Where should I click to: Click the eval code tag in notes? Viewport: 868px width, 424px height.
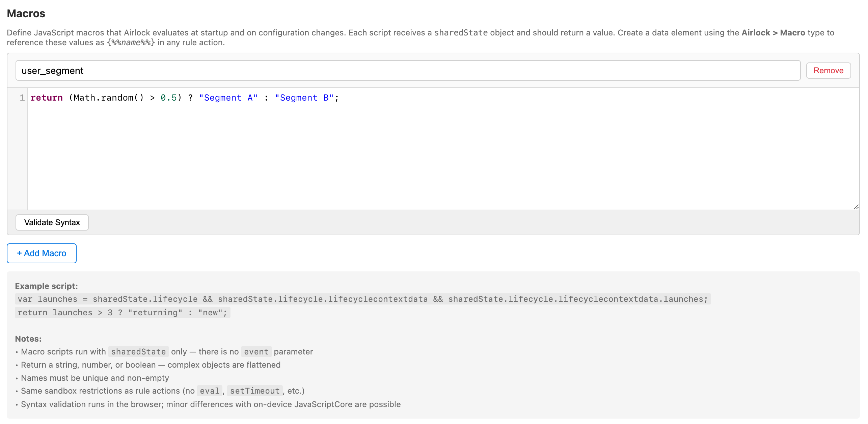[210, 391]
